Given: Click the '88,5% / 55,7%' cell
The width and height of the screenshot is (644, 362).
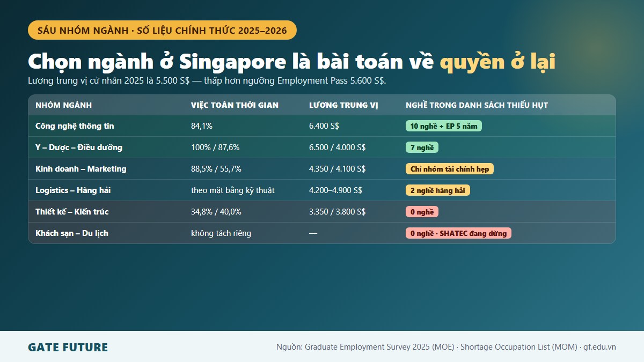Looking at the screenshot, I should tap(216, 169).
